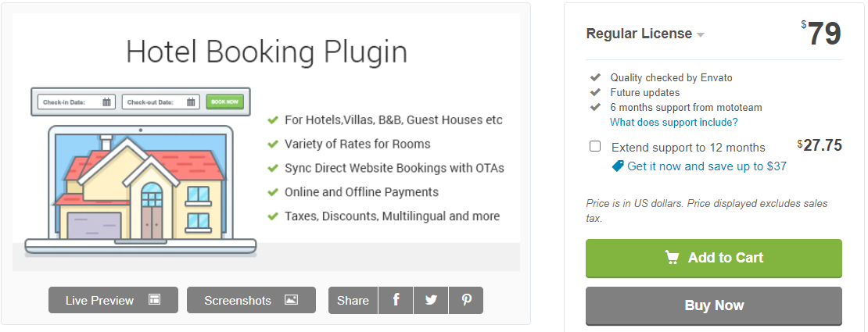This screenshot has width=868, height=332.
Task: Click the Share label button
Action: pos(353,301)
